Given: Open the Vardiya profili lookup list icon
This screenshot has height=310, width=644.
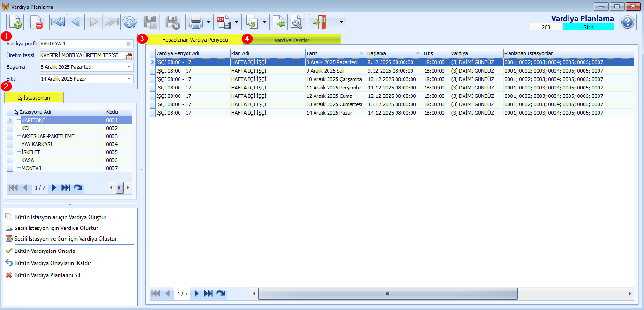Looking at the screenshot, I should coord(129,44).
